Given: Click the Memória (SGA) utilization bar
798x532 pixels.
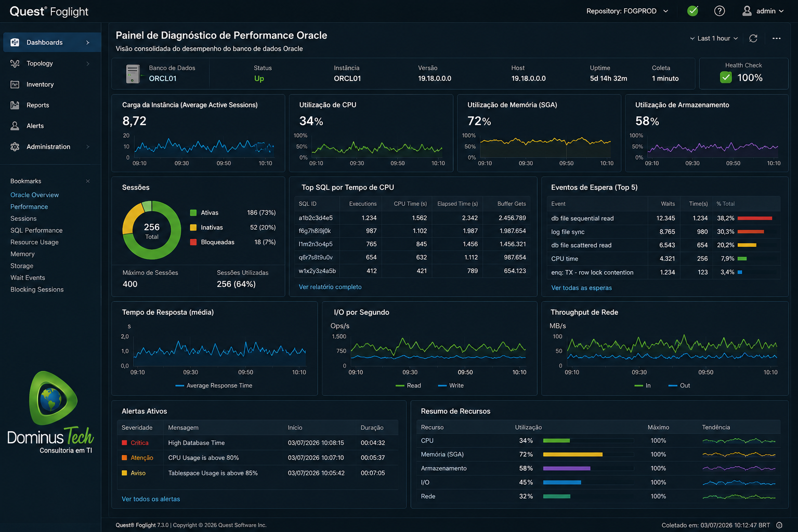Looking at the screenshot, I should [572, 455].
